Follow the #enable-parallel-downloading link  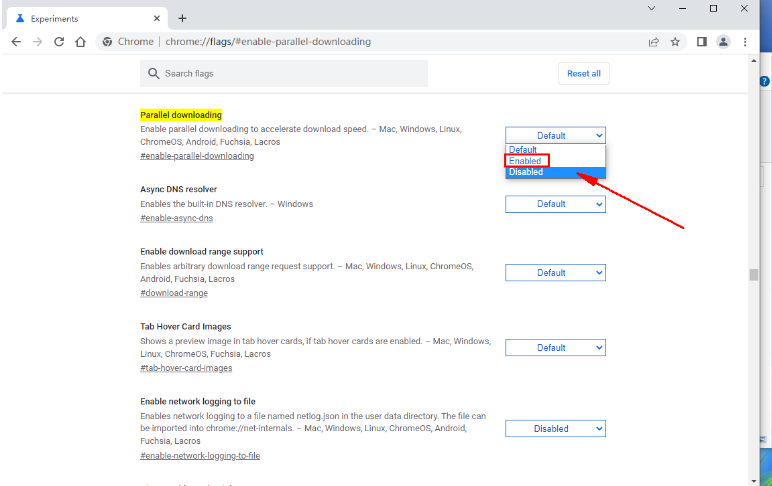[x=197, y=156]
